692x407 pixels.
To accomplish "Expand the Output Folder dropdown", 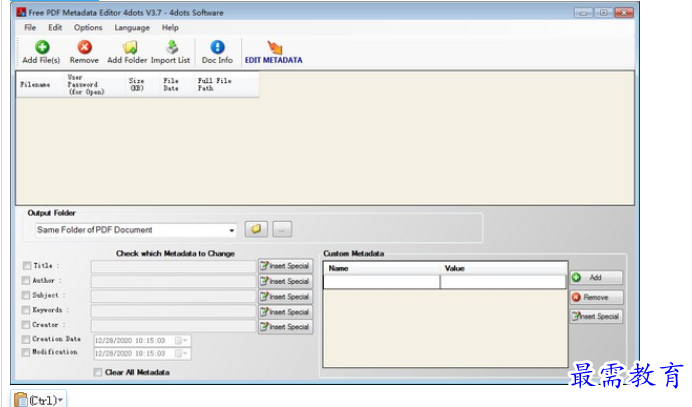I will (231, 230).
